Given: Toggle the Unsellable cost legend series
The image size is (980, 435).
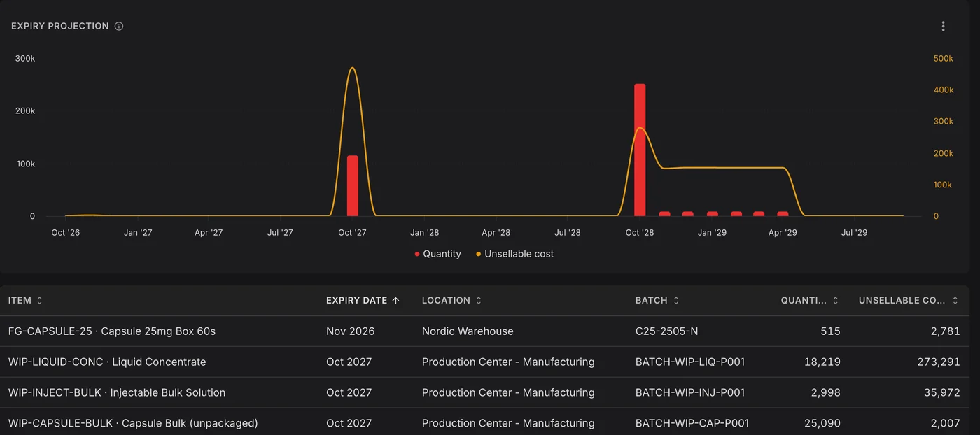Looking at the screenshot, I should [514, 254].
